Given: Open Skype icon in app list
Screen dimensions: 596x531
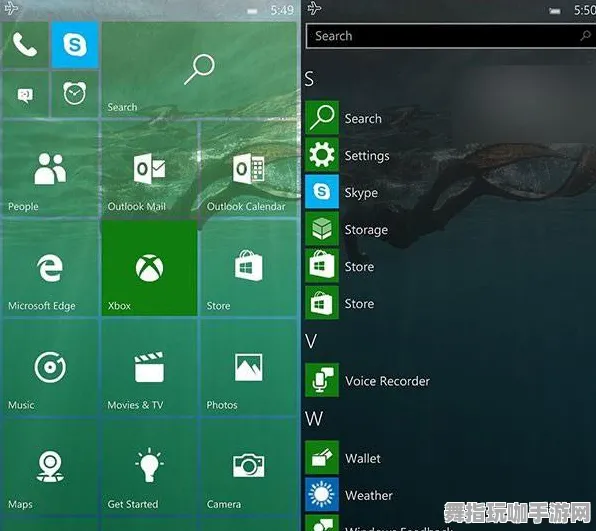Looking at the screenshot, I should [322, 192].
